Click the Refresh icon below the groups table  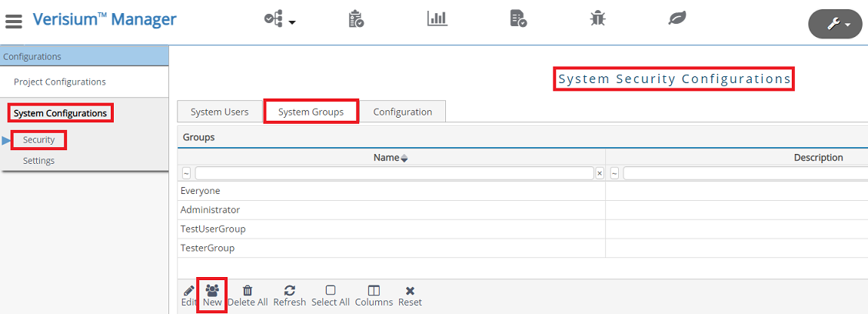290,291
